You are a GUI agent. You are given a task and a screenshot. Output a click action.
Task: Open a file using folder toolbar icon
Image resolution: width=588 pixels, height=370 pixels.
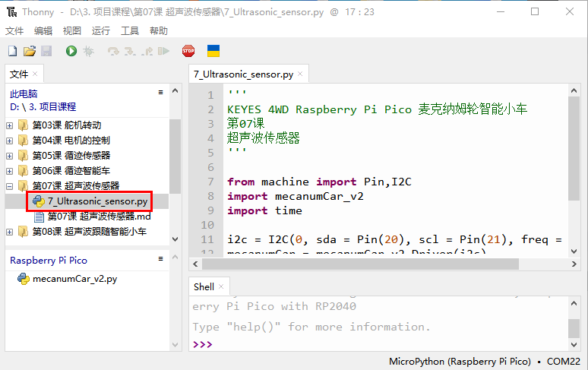point(30,51)
